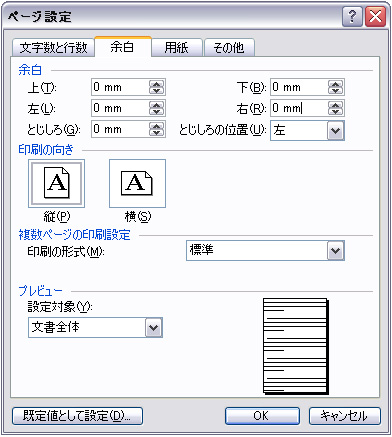This screenshot has height=437, width=392.
Task: Click the 上(T) margin input field
Action: (x=120, y=87)
